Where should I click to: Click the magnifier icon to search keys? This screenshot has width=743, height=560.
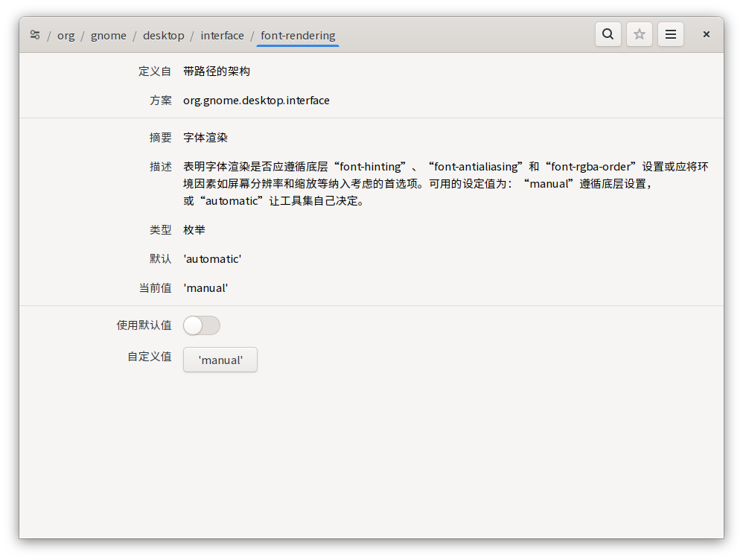pos(608,34)
